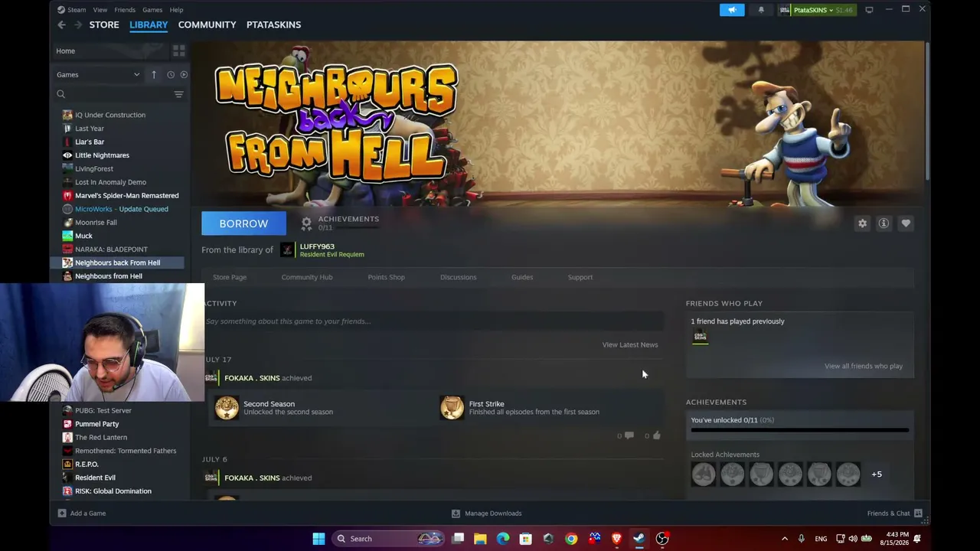Click the First Strike trophy icon

452,408
